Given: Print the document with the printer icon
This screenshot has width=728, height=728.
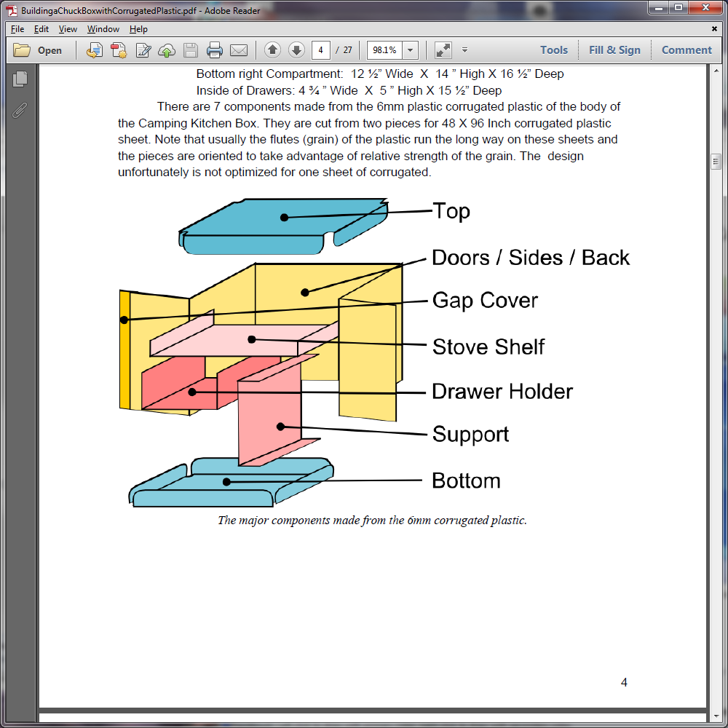Looking at the screenshot, I should click(215, 50).
